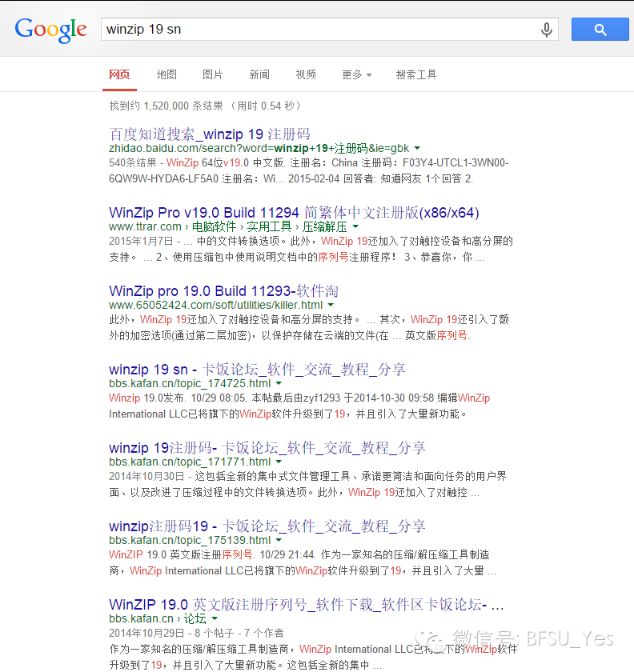Click the bbs.kafan.cn/topic_171771.html URL text
This screenshot has width=634, height=672.
pos(190,462)
